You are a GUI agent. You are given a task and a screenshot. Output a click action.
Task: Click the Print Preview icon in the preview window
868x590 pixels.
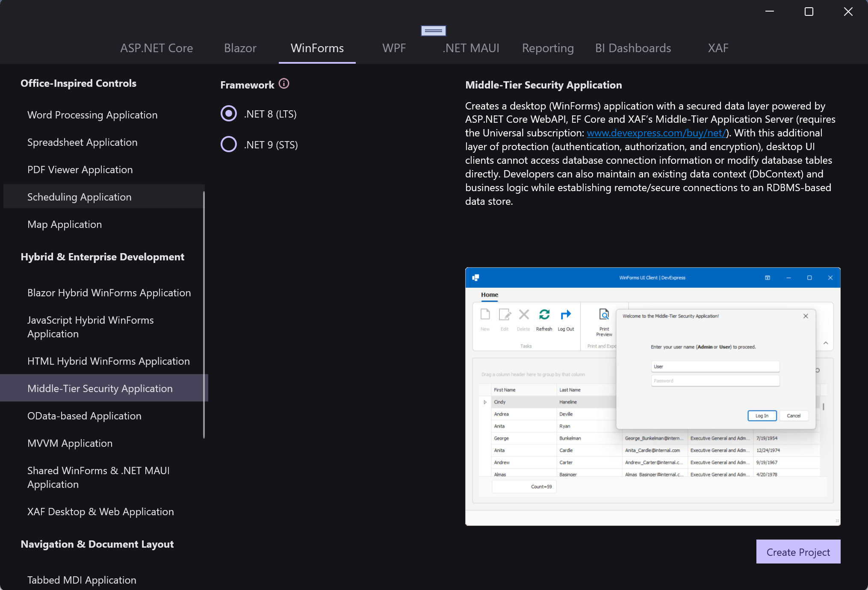pyautogui.click(x=604, y=316)
